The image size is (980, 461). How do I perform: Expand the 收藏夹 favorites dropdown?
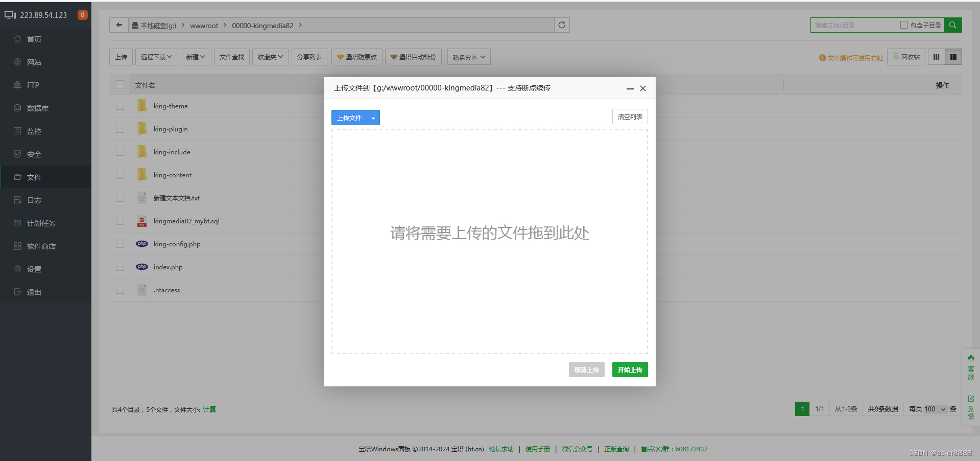(x=271, y=57)
